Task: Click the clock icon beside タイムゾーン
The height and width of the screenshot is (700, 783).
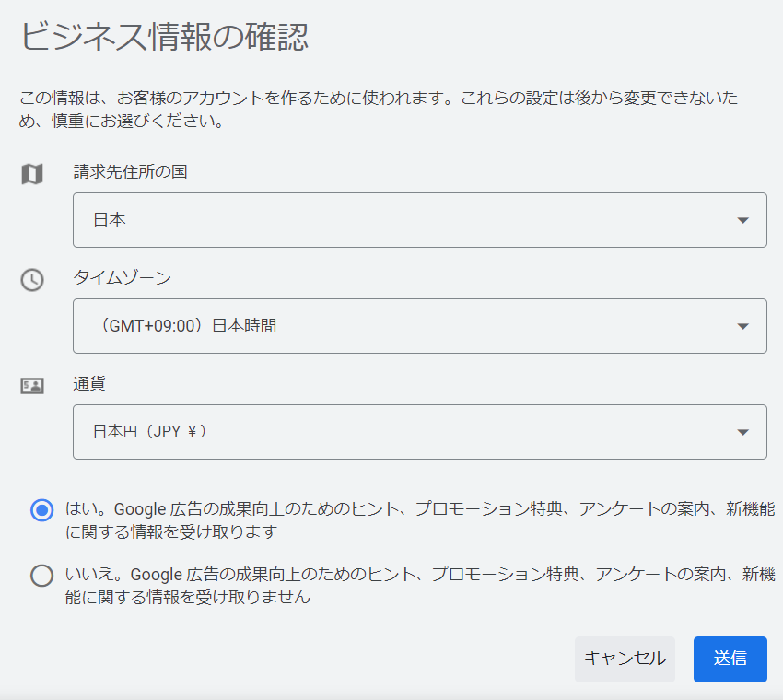Action: 32,280
